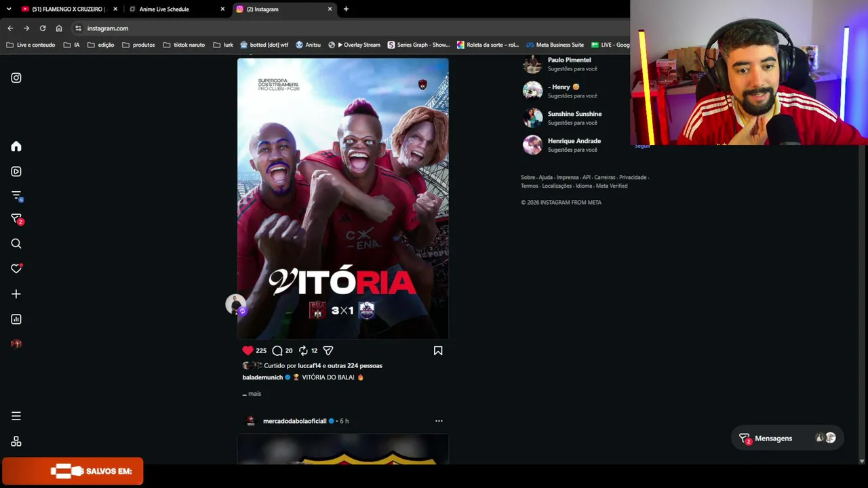The width and height of the screenshot is (868, 488).
Task: Click the "Meta Verified" footer link
Action: coord(612,186)
